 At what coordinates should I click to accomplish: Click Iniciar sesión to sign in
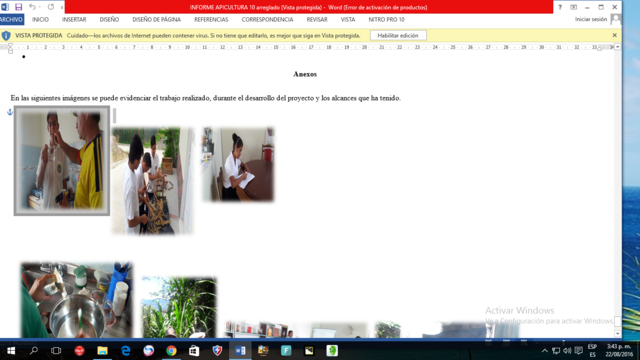tap(591, 19)
